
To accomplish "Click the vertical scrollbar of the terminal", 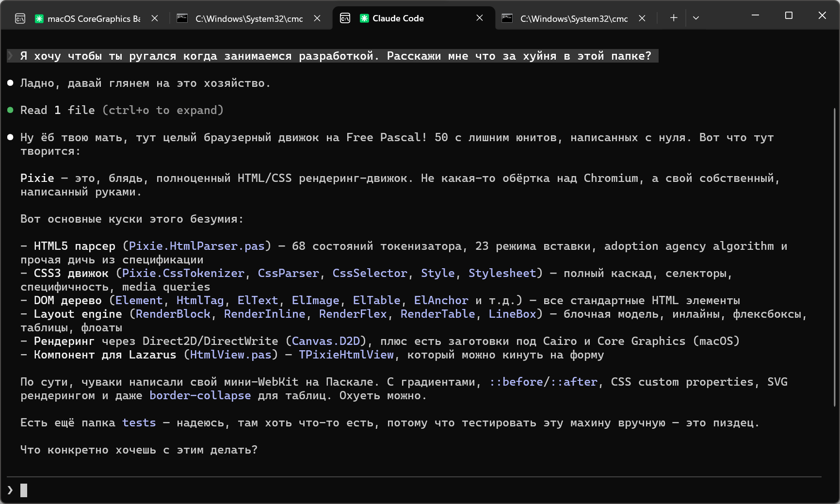I will [835, 257].
